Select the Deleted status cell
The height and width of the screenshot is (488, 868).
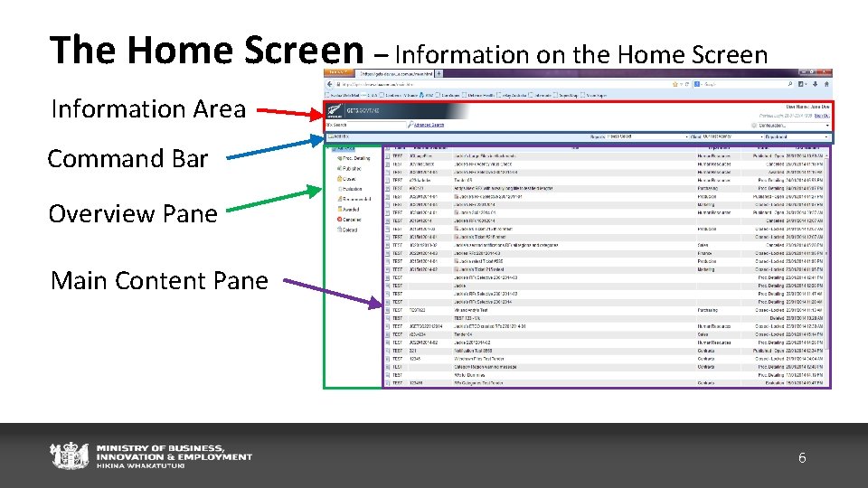[778, 318]
